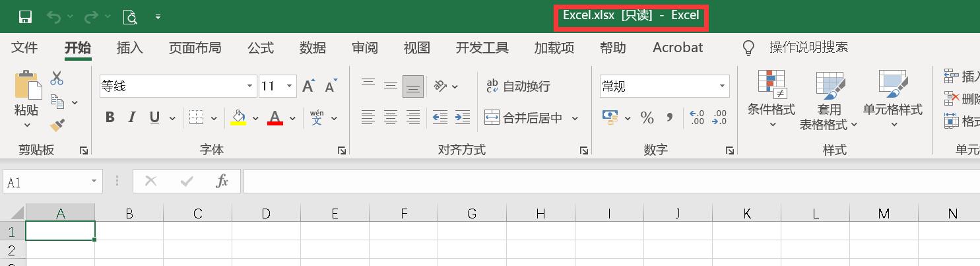The width and height of the screenshot is (980, 266).
Task: Decrease font size with small A
Action: click(x=331, y=86)
